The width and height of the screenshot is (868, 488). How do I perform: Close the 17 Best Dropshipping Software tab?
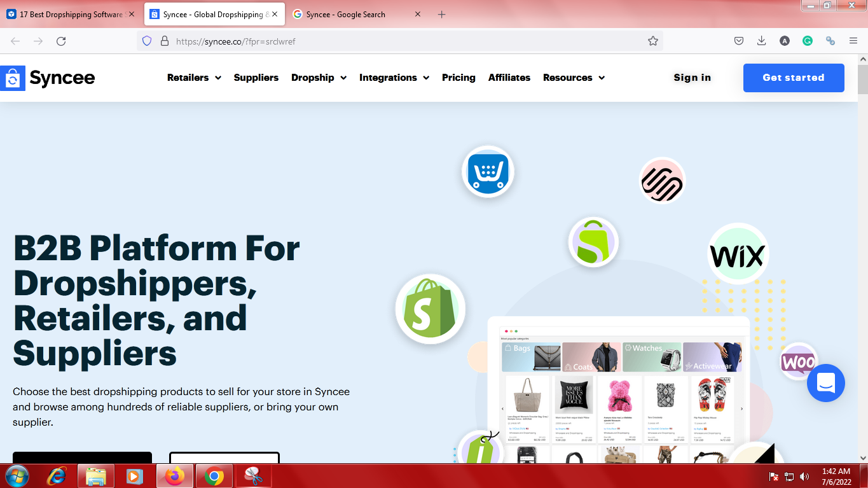click(x=132, y=15)
